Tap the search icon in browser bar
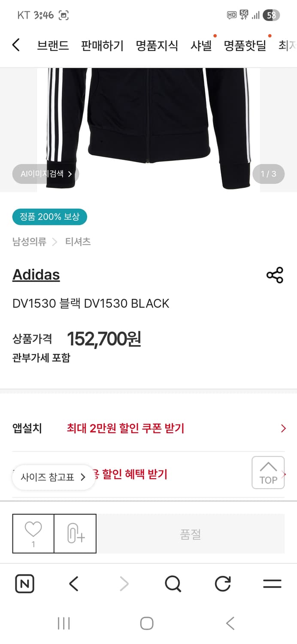The image size is (297, 644). tap(173, 583)
